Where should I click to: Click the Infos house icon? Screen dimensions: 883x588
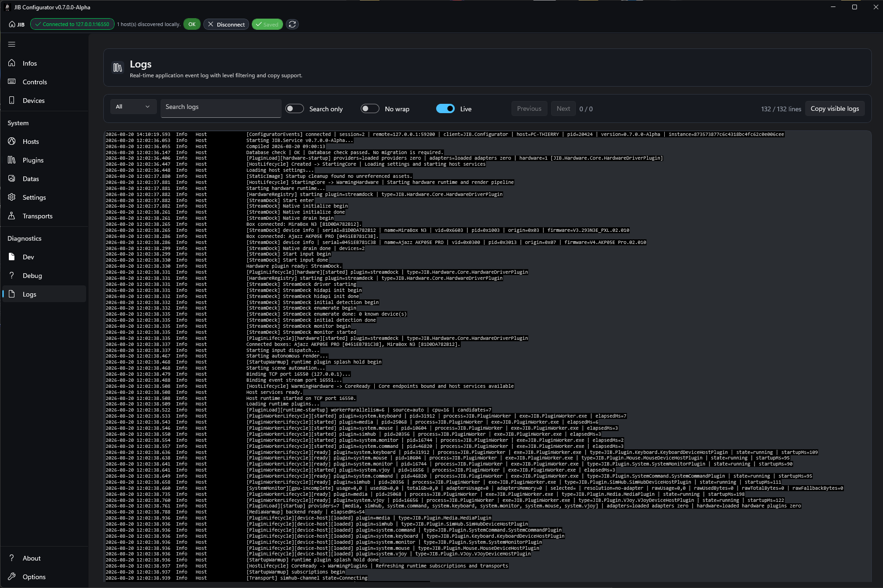click(12, 63)
